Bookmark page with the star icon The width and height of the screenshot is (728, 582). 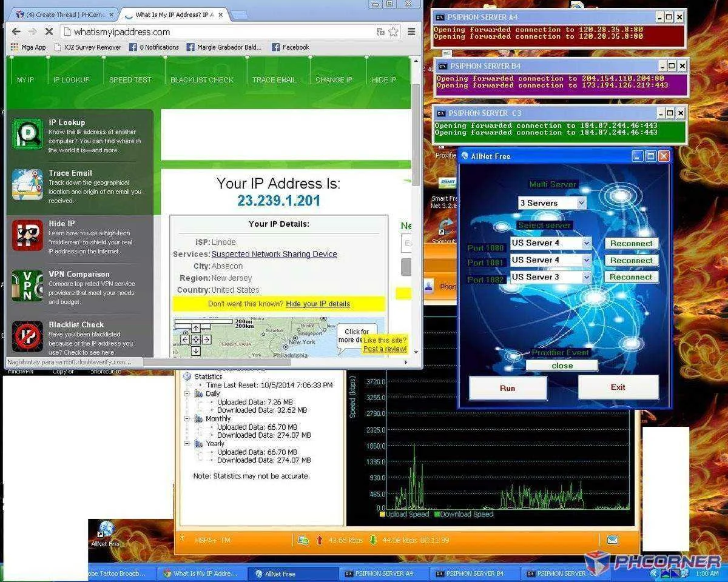(x=393, y=32)
